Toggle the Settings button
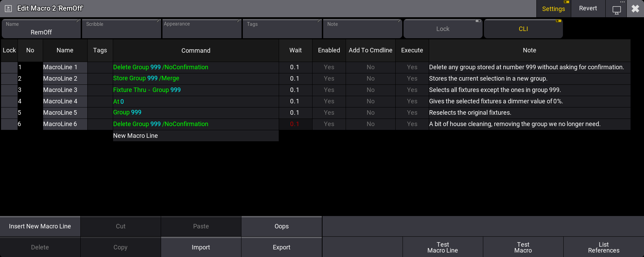The height and width of the screenshot is (257, 644). click(553, 9)
